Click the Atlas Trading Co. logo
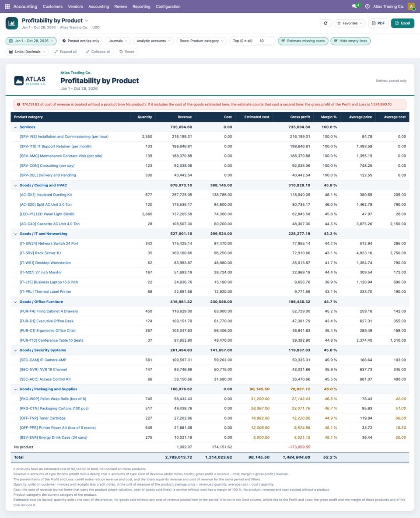420x518 pixels. point(30,80)
